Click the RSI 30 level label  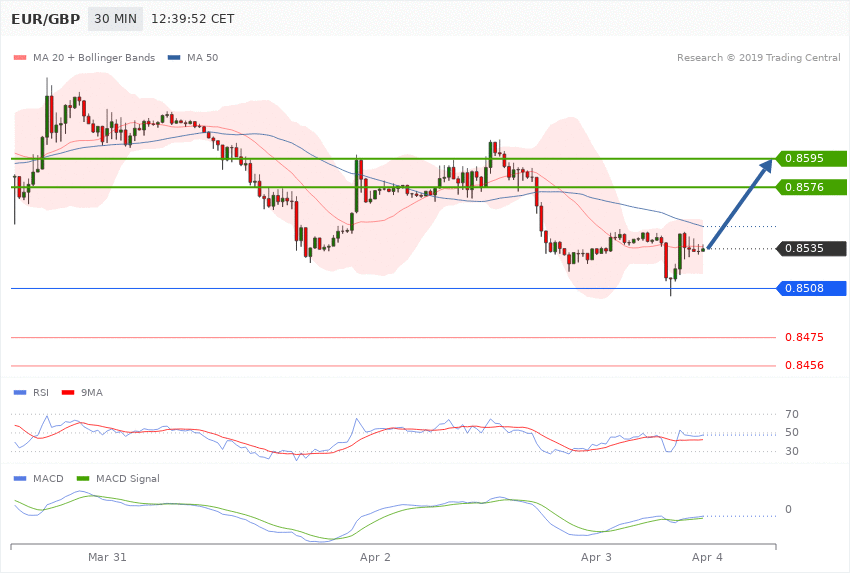(791, 451)
